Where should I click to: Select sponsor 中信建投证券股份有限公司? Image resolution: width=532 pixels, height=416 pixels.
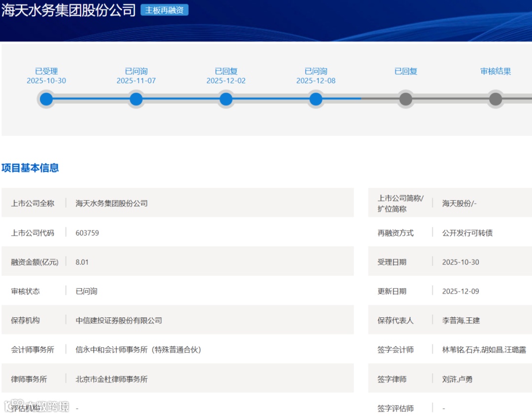(x=119, y=320)
